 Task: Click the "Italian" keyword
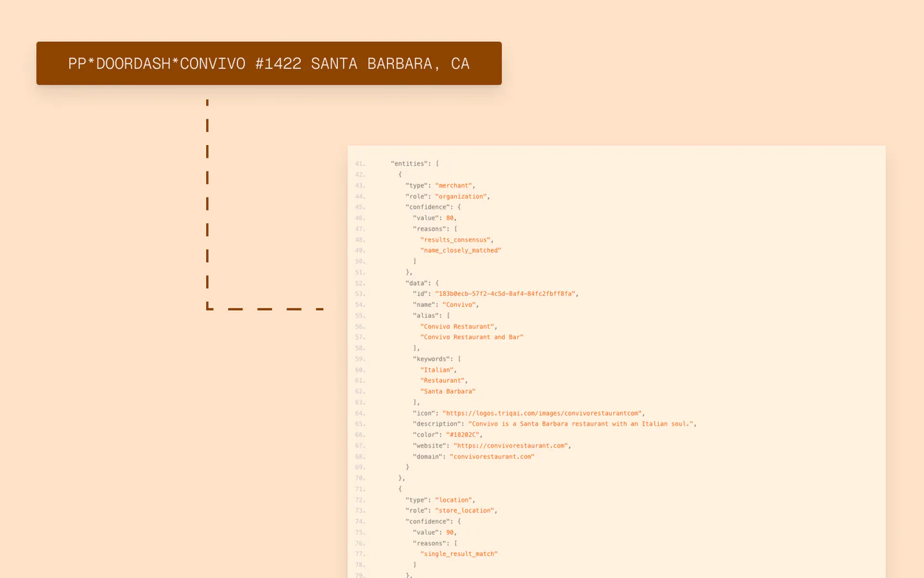pyautogui.click(x=438, y=370)
